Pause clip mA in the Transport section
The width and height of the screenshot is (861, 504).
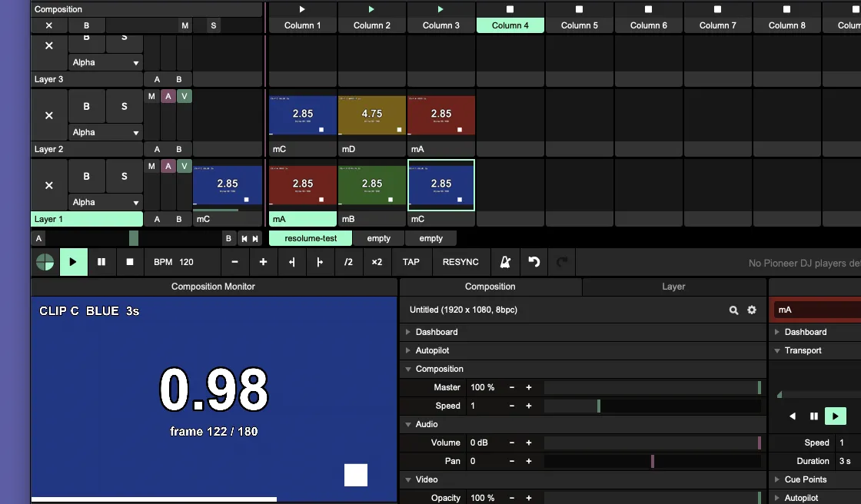tap(814, 416)
